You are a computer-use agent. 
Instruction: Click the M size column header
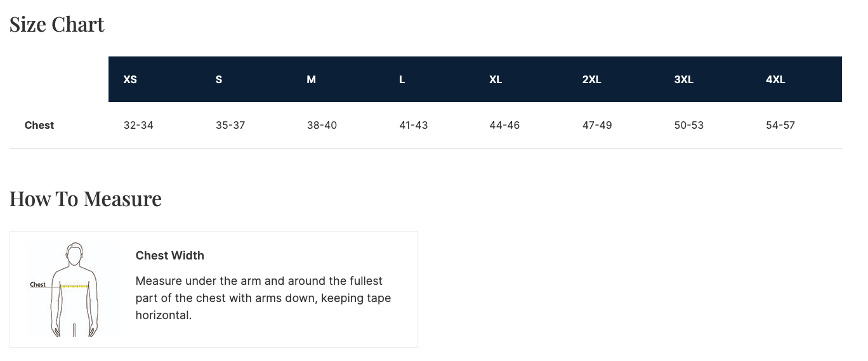pos(311,80)
